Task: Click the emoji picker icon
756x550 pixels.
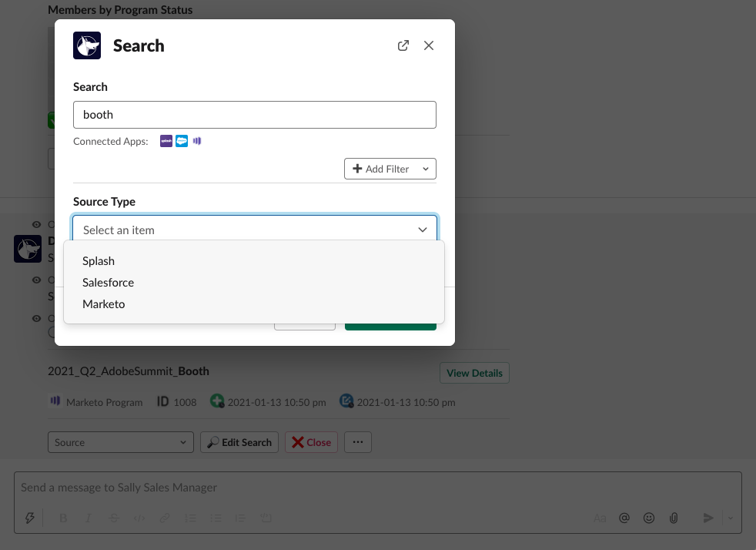Action: [x=649, y=518]
